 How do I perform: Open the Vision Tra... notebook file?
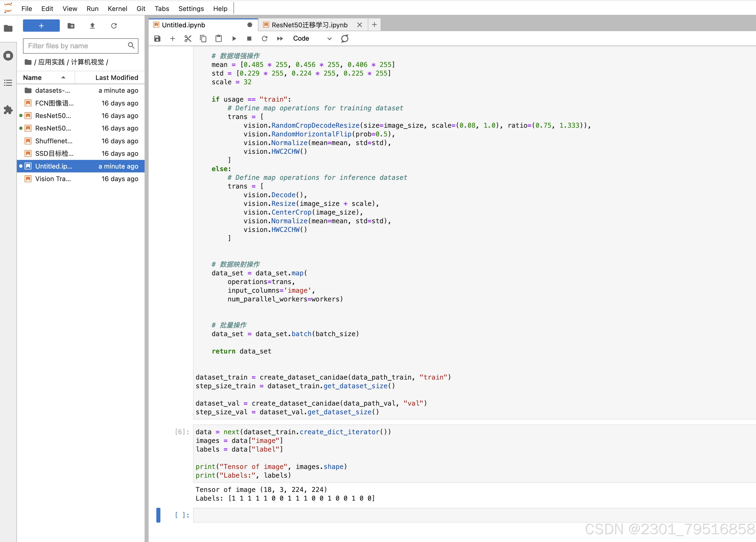tap(53, 179)
